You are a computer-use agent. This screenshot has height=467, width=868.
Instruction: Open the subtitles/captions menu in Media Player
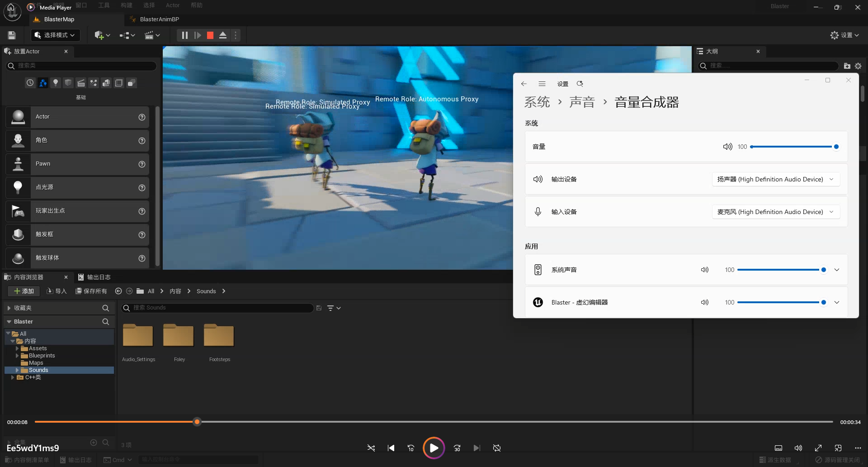click(x=778, y=448)
